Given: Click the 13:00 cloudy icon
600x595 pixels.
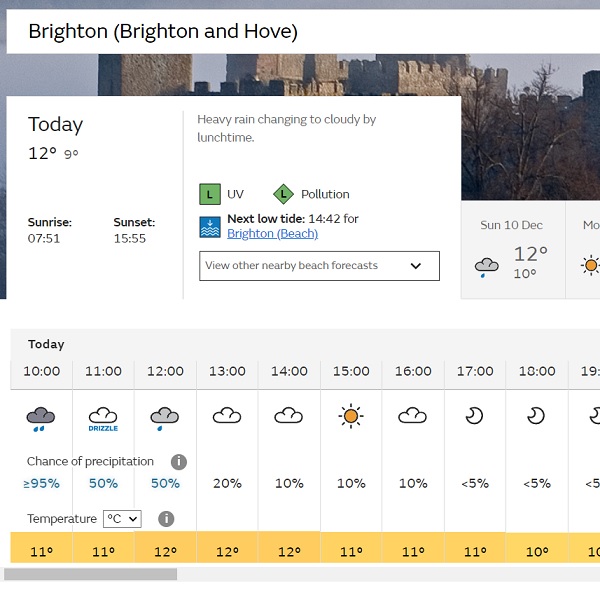Looking at the screenshot, I should (x=227, y=416).
